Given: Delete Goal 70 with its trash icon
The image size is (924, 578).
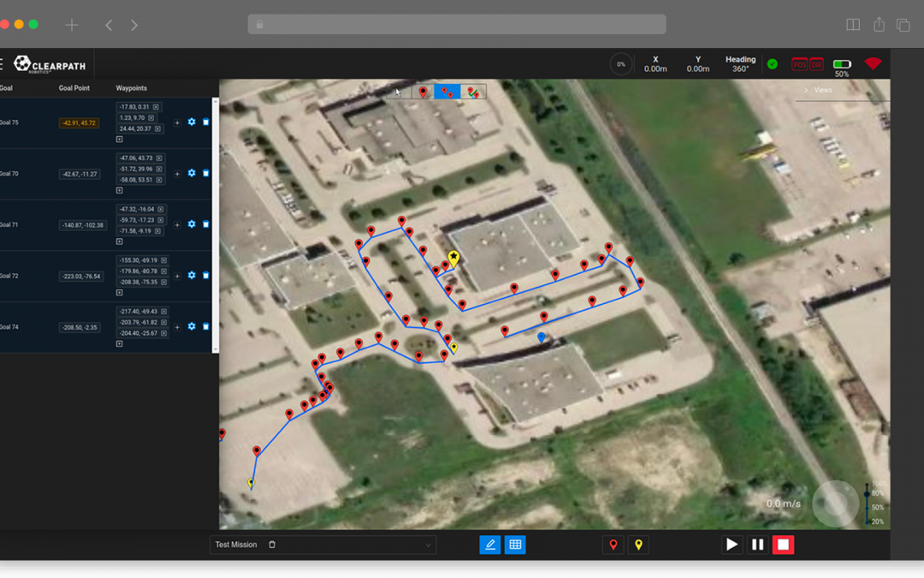Looking at the screenshot, I should tap(206, 174).
